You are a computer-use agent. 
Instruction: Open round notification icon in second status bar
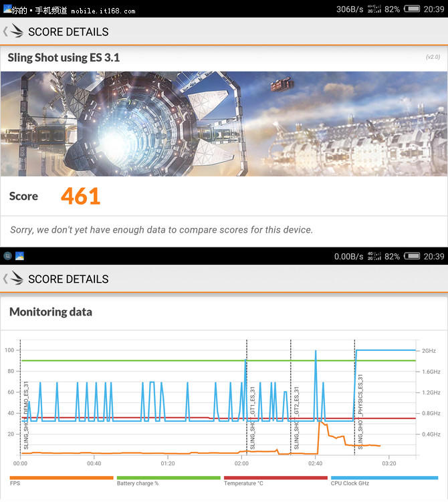[7, 256]
